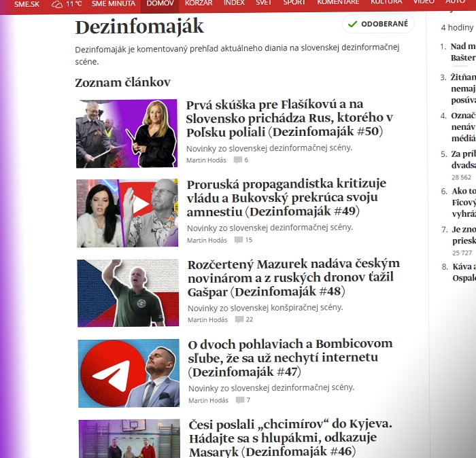476x458 pixels.
Task: Open the Korzár section in navigation
Action: (199, 3)
